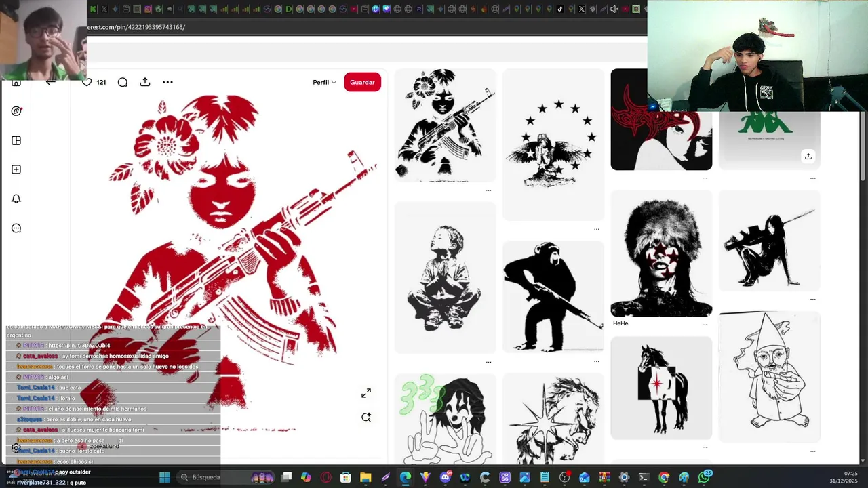Expand the pin image to fullscreen
This screenshot has width=868, height=488.
[366, 393]
